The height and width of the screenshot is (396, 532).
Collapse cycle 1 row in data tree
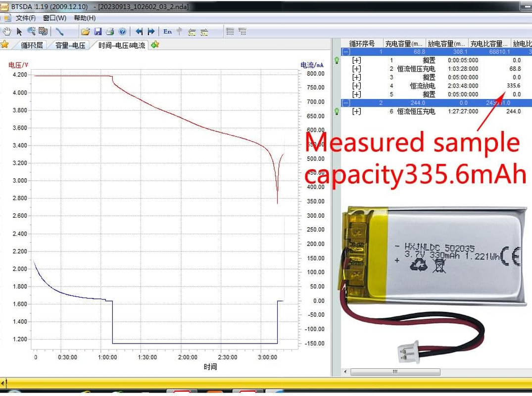coord(346,51)
